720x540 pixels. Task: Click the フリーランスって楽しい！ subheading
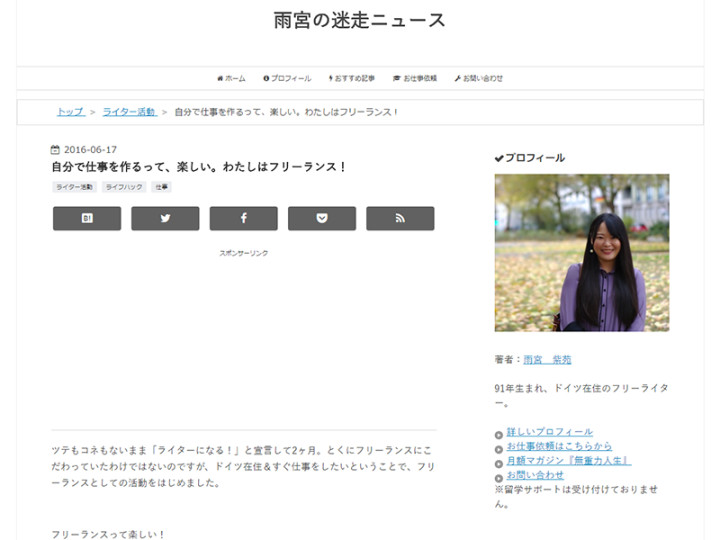coord(108,534)
